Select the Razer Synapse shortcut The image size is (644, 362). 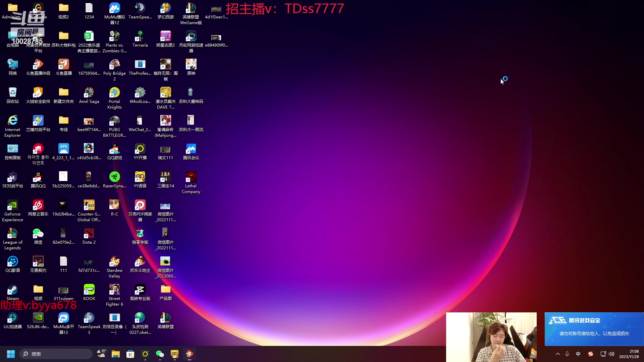coord(114,180)
